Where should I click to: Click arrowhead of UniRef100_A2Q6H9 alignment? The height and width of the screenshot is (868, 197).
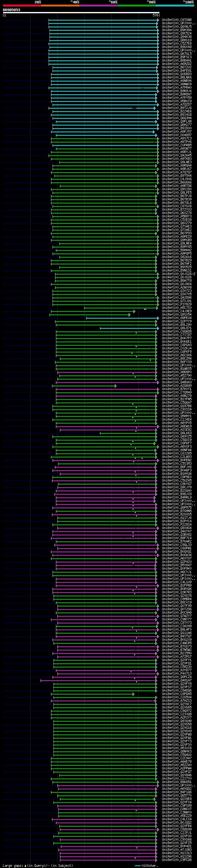click(x=115, y=386)
